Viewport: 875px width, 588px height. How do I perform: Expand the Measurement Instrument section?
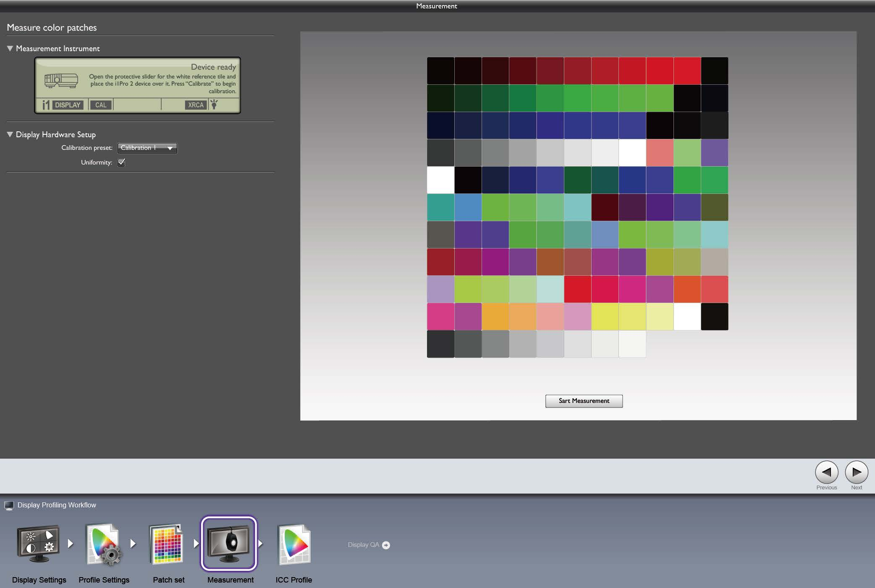tap(10, 49)
